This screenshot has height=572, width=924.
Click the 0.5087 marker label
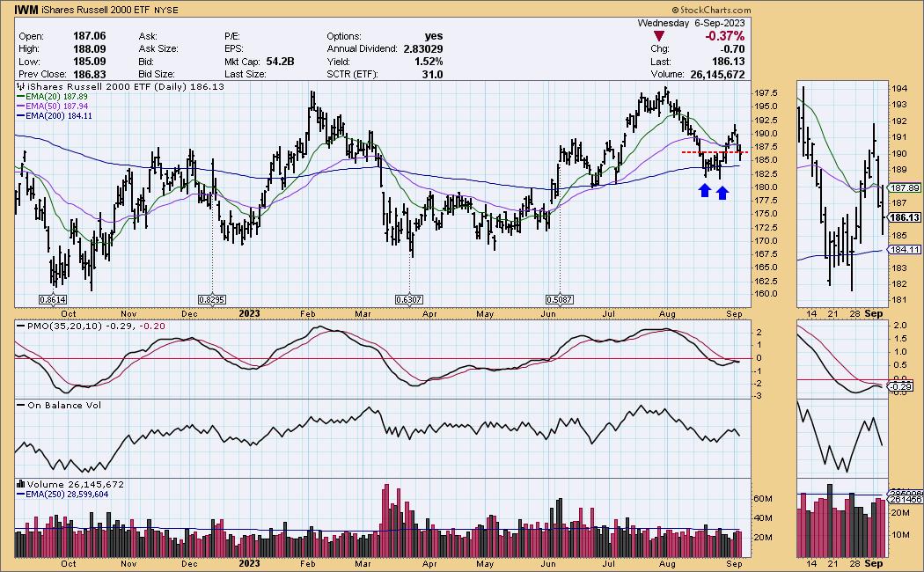(x=559, y=300)
